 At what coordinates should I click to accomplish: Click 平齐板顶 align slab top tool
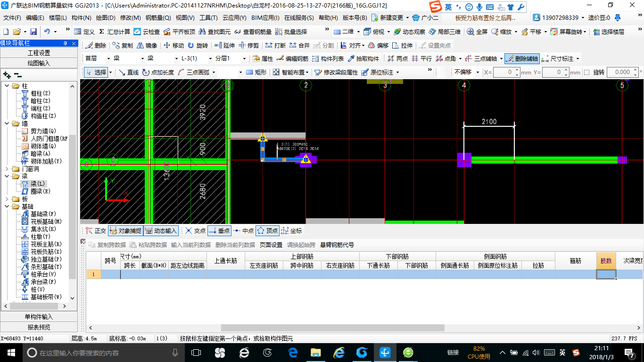(x=179, y=32)
